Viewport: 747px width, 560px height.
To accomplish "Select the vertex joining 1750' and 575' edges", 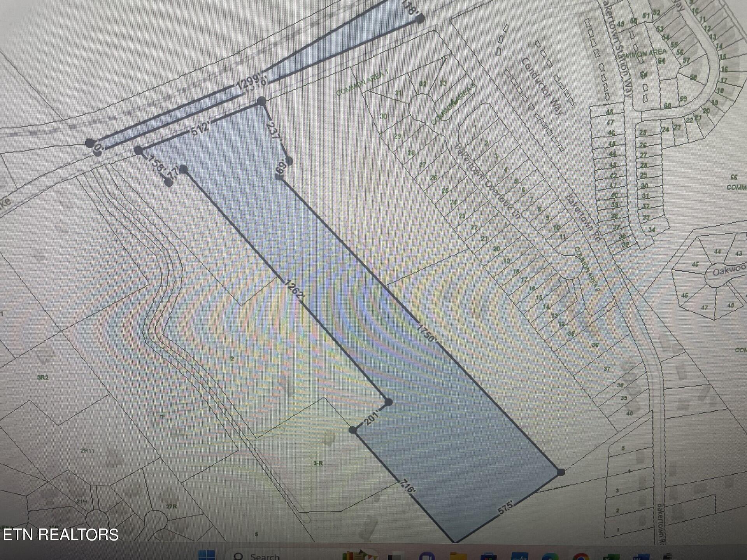I will 561,472.
